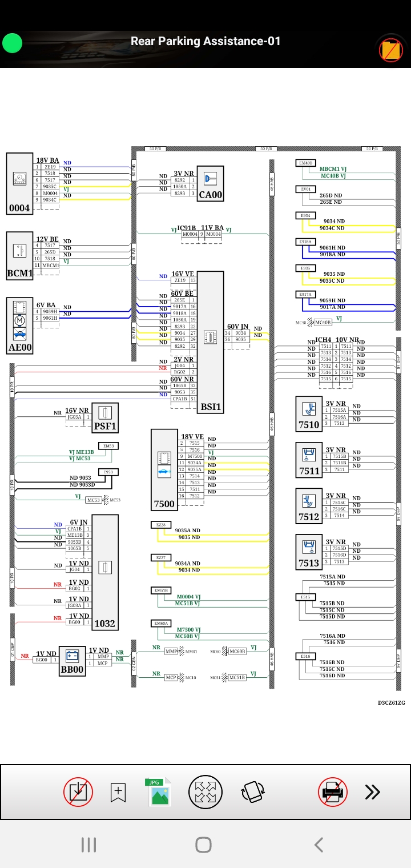This screenshot has width=411, height=868.
Task: Select the BB00 battery component
Action: (72, 661)
